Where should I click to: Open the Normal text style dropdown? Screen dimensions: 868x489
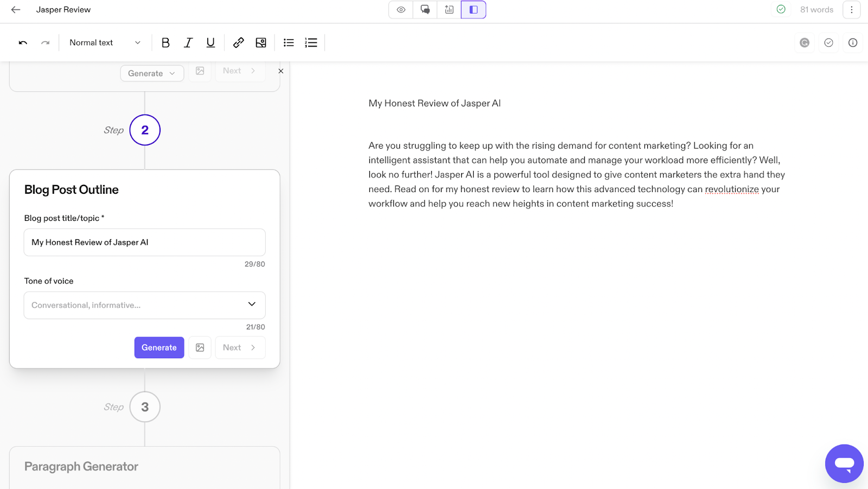(105, 42)
